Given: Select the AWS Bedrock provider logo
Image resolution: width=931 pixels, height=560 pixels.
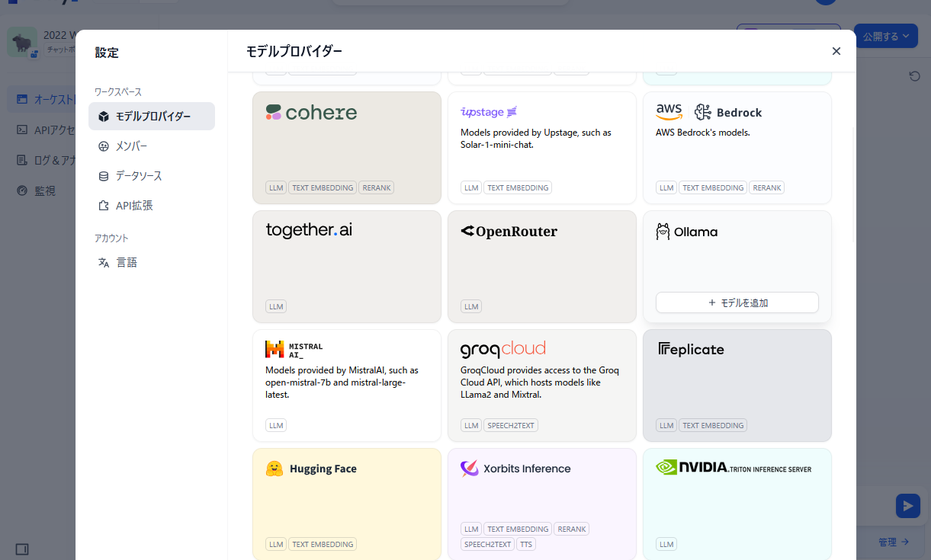Looking at the screenshot, I should (709, 112).
